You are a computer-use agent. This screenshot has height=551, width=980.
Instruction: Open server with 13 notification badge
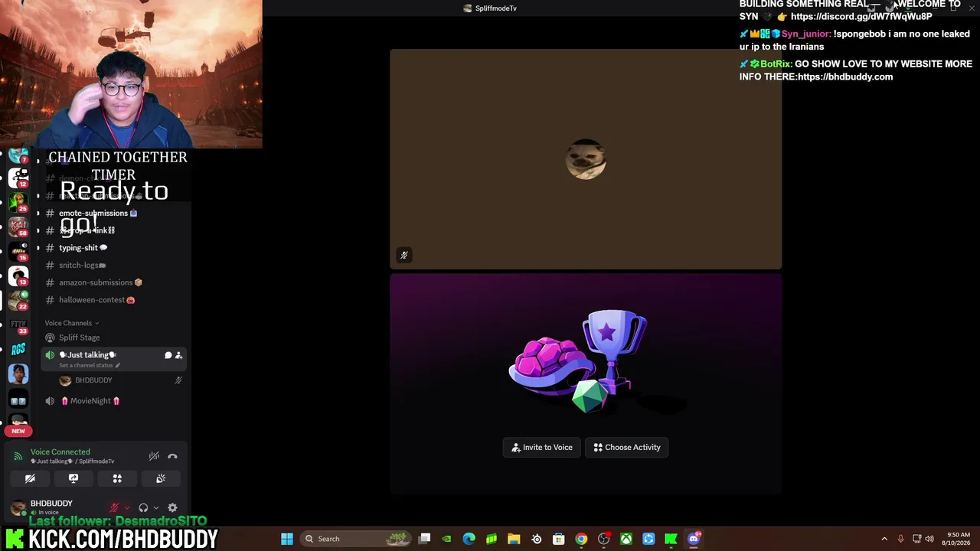click(x=18, y=276)
